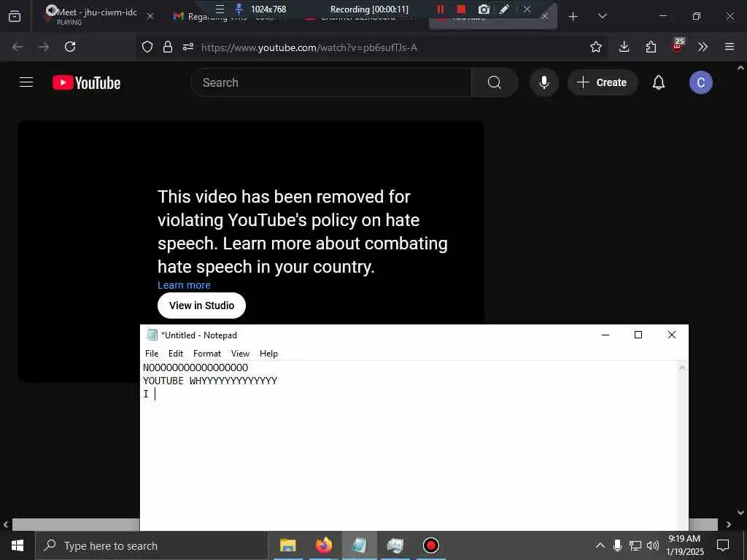Image resolution: width=747 pixels, height=560 pixels.
Task: Open Firefox View icon in tab strip
Action: pos(15,16)
